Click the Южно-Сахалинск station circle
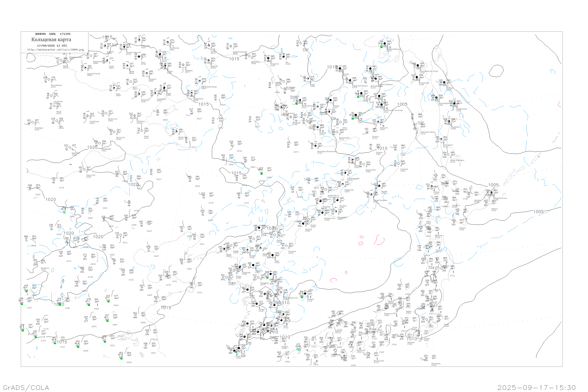The height and width of the screenshot is (392, 588). (448, 155)
